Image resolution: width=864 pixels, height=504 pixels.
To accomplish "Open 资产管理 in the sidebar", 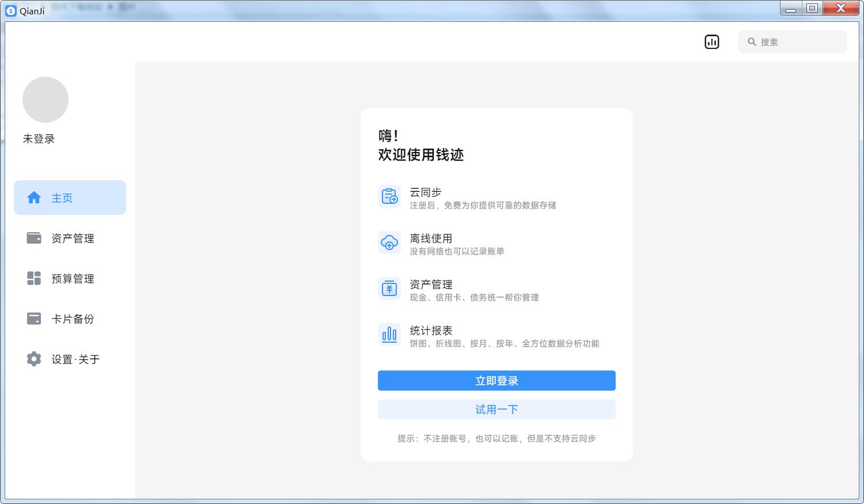I will [x=70, y=238].
